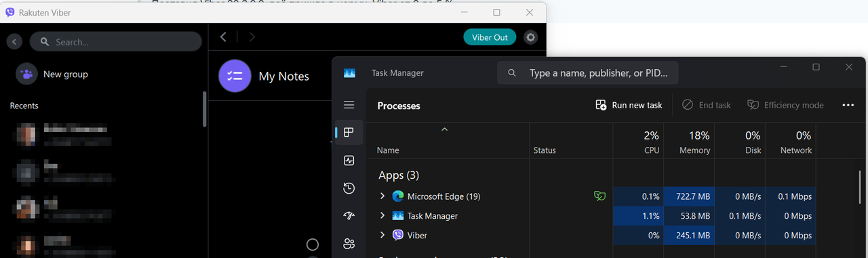
Task: Click the Viber Out button
Action: [x=490, y=37]
